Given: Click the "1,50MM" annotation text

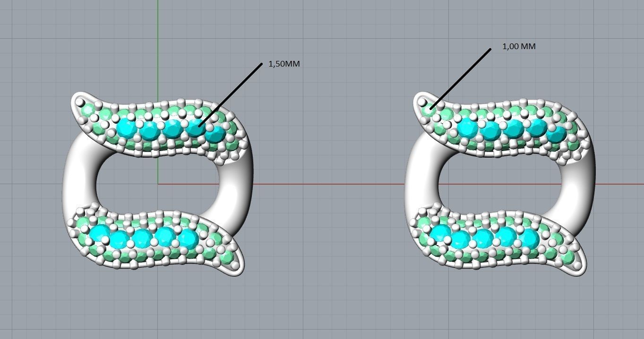Looking at the screenshot, I should click(284, 64).
